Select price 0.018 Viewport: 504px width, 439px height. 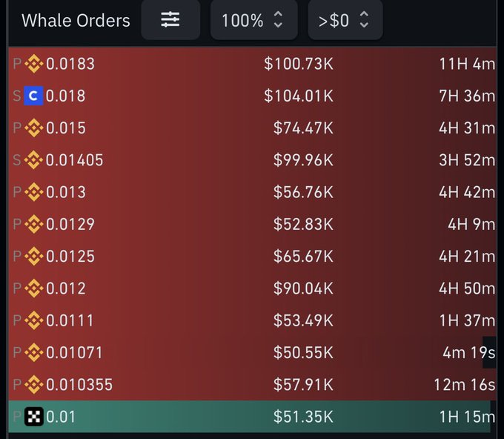pos(65,96)
